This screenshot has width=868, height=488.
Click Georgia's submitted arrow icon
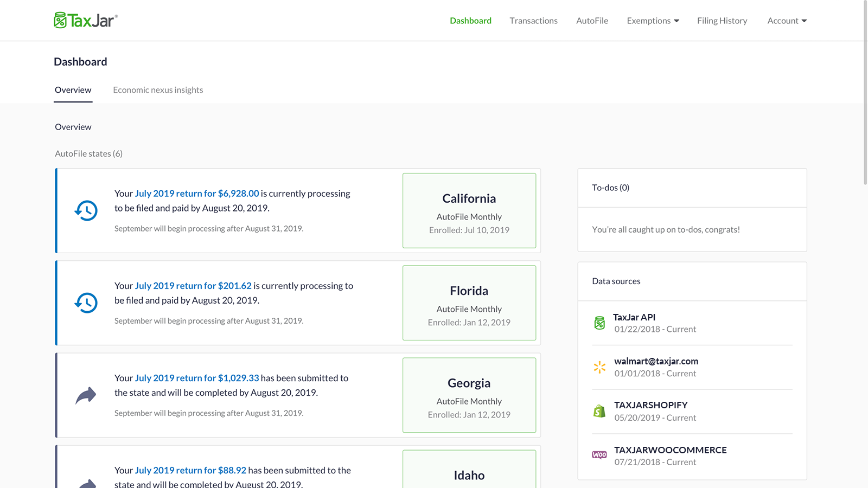coord(86,395)
